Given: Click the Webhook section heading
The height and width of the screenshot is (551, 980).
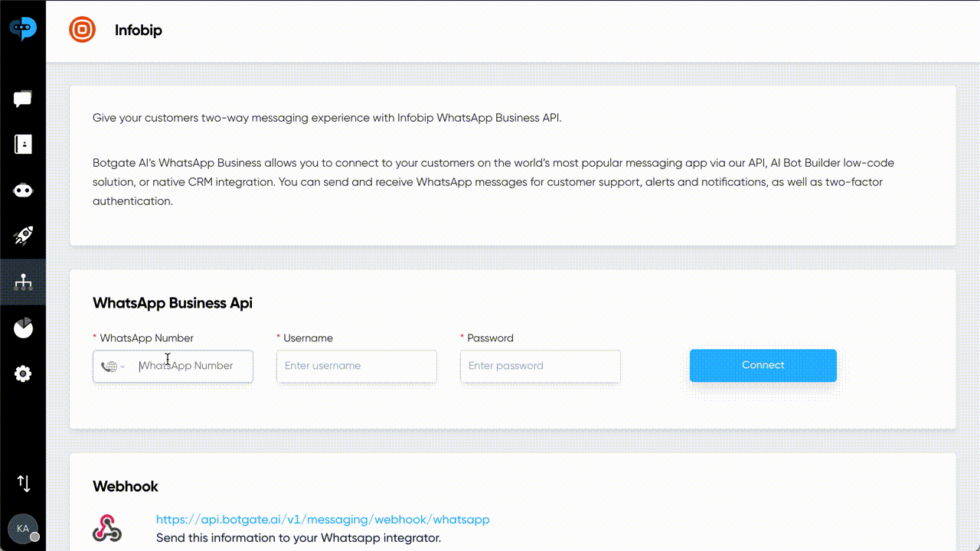Looking at the screenshot, I should click(x=126, y=487).
